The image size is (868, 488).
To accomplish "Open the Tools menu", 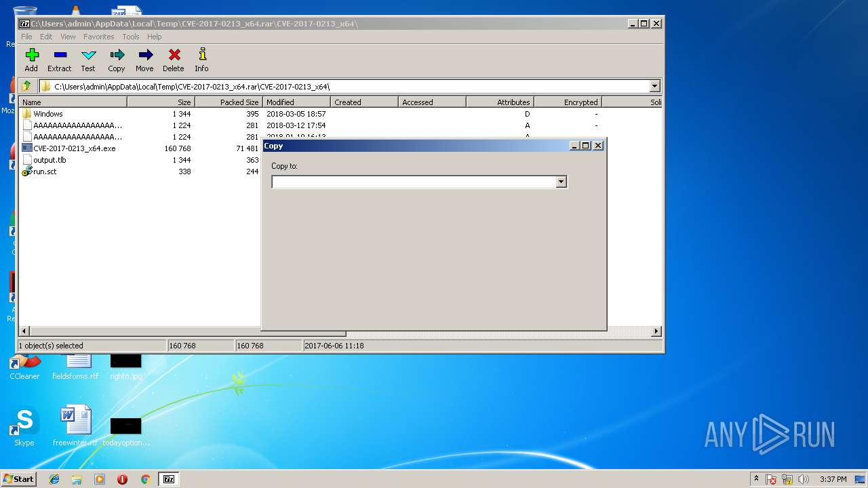I will point(131,37).
